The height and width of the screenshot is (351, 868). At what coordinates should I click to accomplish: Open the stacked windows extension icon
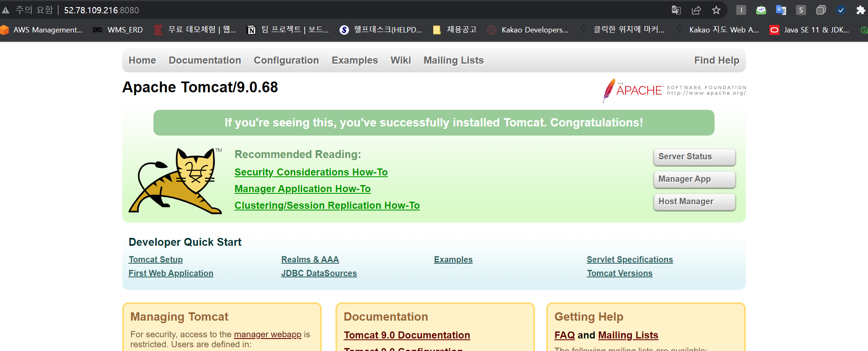click(x=821, y=10)
